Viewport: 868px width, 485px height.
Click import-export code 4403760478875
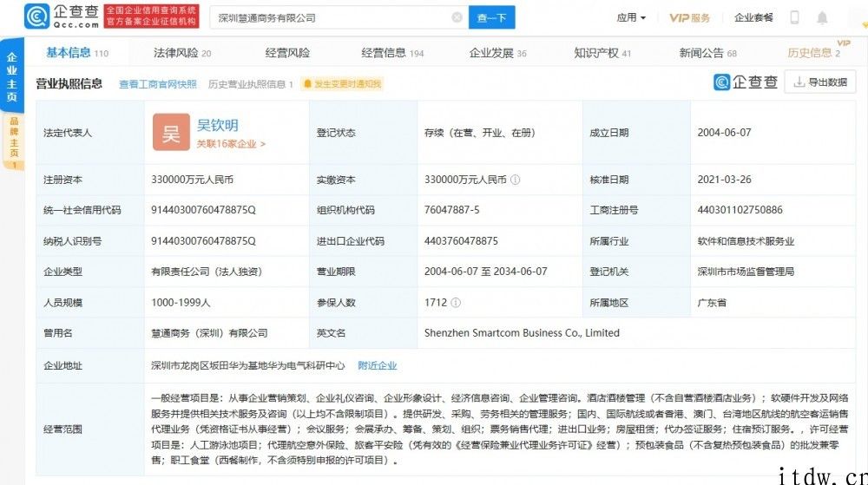[461, 241]
